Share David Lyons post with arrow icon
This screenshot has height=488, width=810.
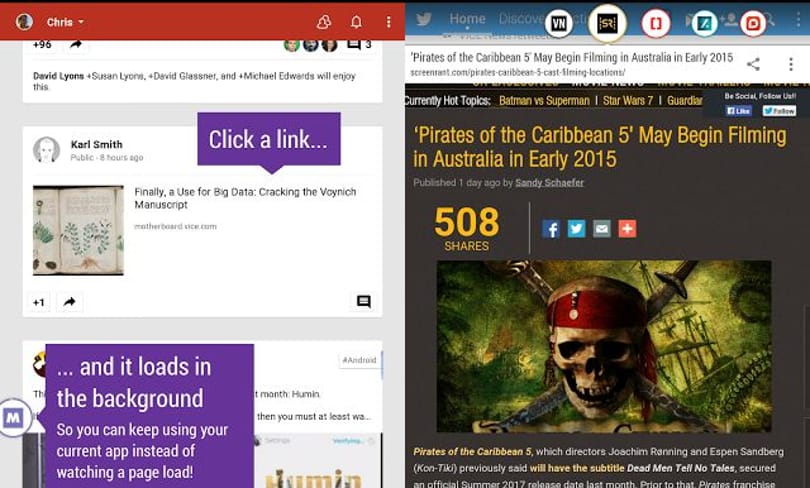[76, 45]
